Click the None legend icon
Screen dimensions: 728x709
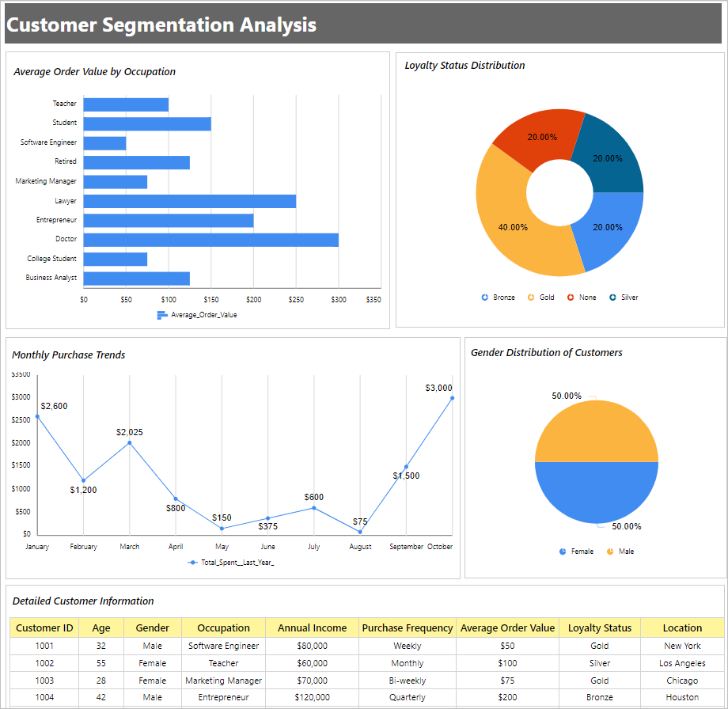pyautogui.click(x=571, y=298)
